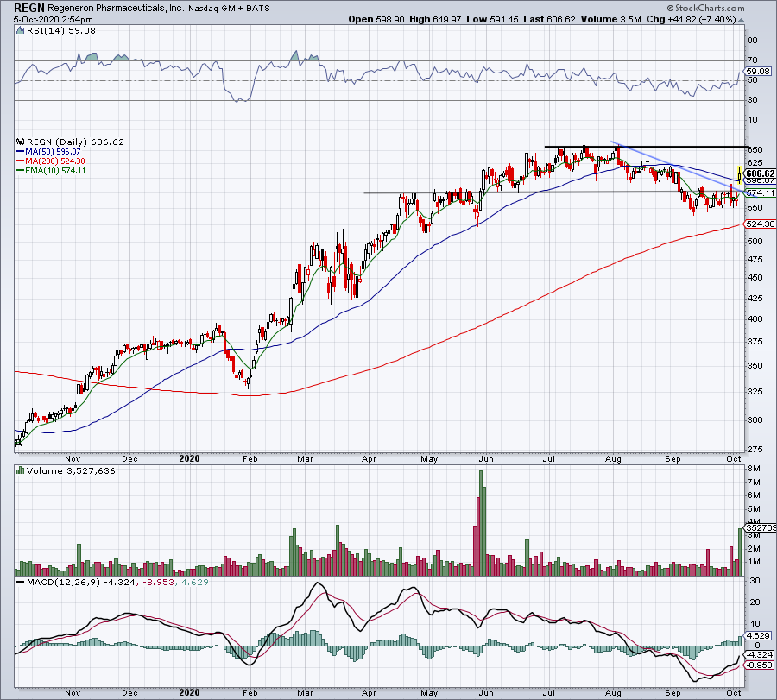Click the candlestick icon beside REGN (Daily)
777x700 pixels.
tap(20, 142)
